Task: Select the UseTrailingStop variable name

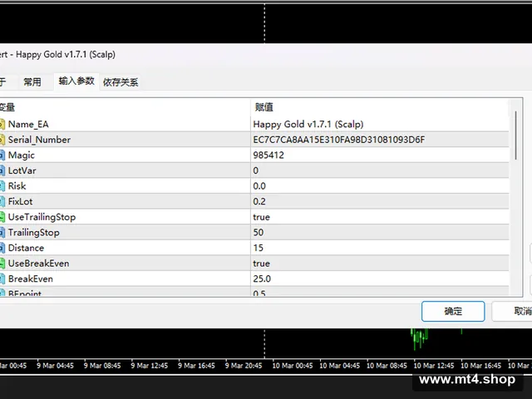Action: [x=42, y=217]
